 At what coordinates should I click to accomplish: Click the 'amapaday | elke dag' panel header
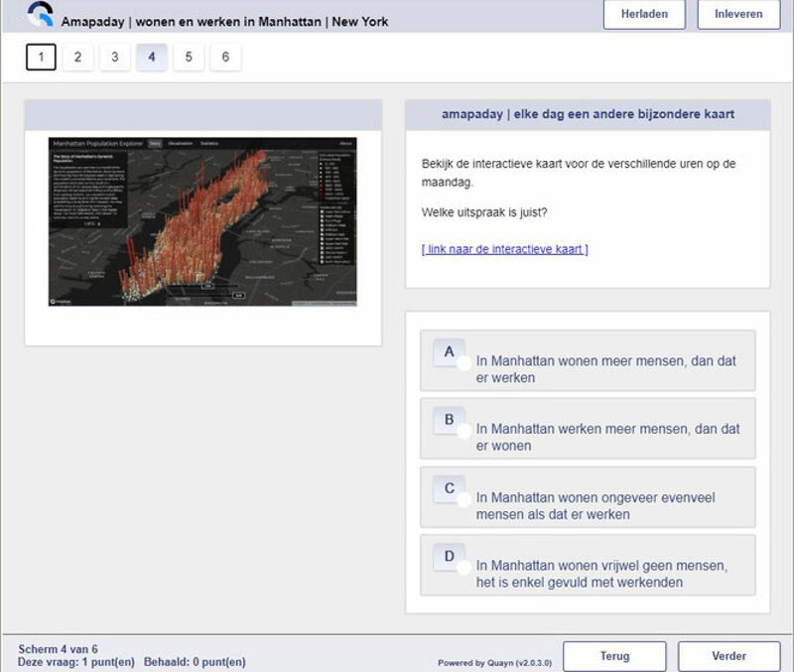[588, 114]
